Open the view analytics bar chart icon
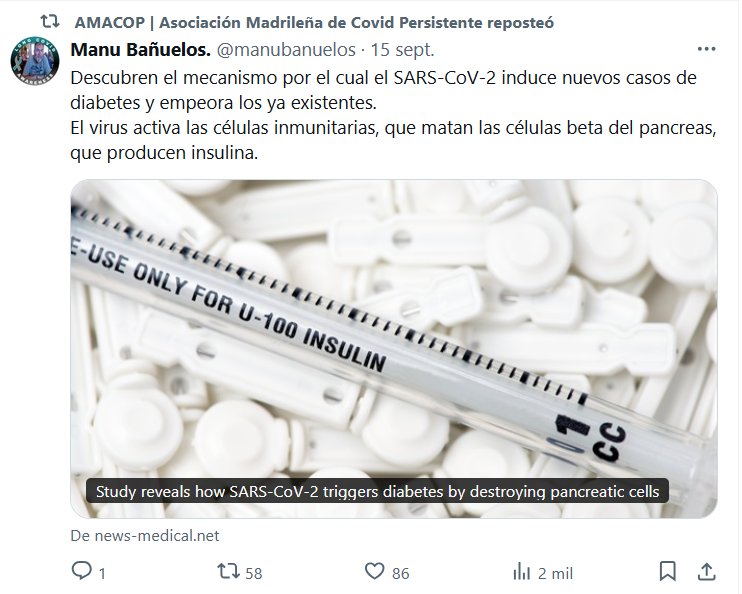Screen dimensions: 742x594 (521, 572)
